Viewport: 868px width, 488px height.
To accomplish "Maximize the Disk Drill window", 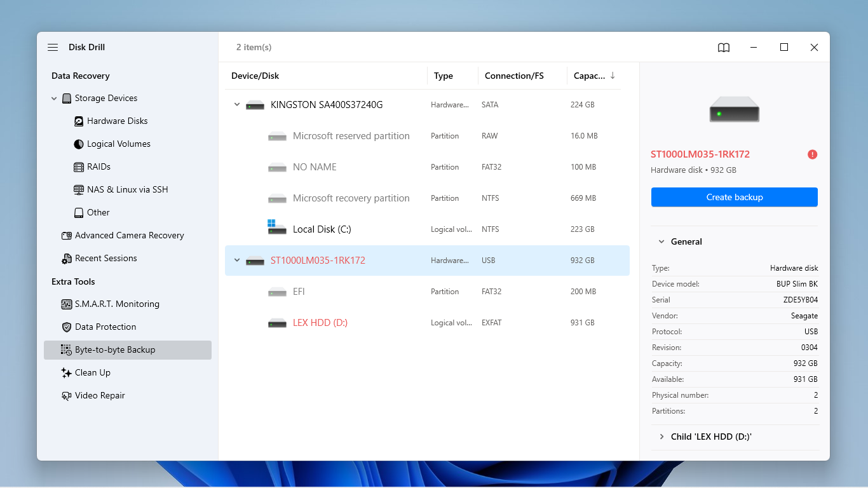I will click(784, 48).
